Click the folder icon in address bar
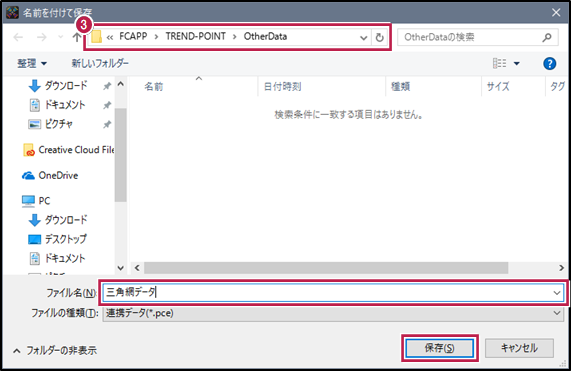Viewport: 571px width, 371px height. [x=96, y=37]
